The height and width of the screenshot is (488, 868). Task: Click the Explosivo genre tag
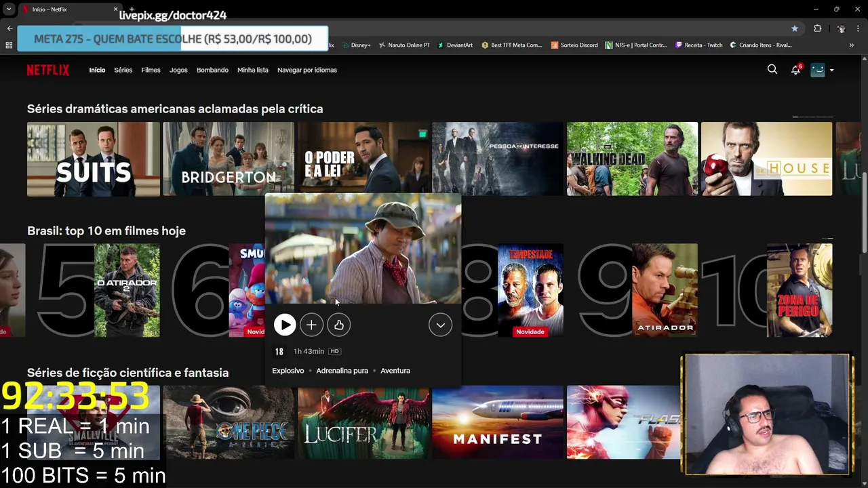(x=288, y=371)
